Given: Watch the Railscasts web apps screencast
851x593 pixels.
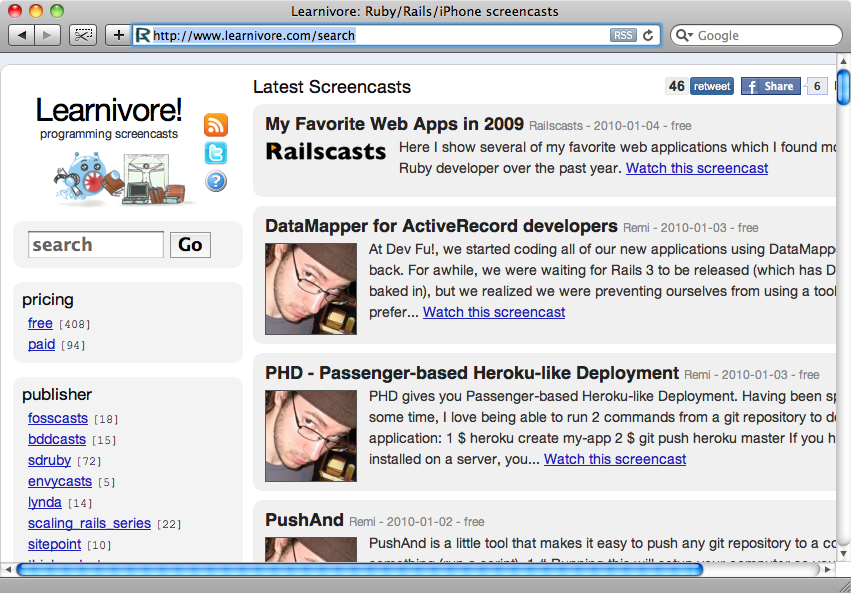Looking at the screenshot, I should (x=697, y=168).
